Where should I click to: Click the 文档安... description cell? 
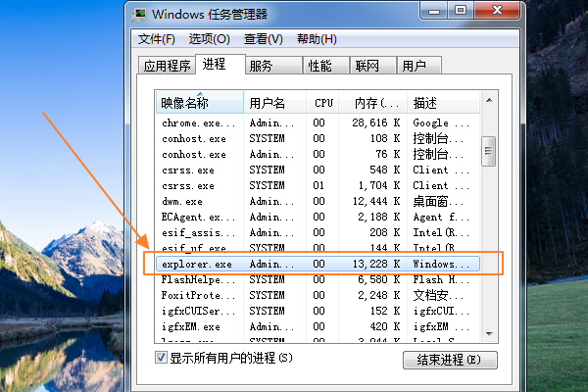tap(438, 296)
